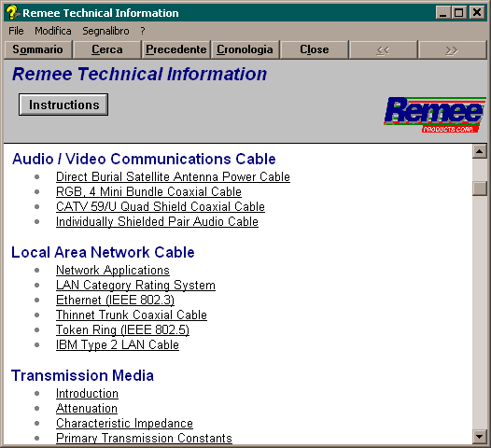Click the help question-mark title bar icon

(12, 13)
